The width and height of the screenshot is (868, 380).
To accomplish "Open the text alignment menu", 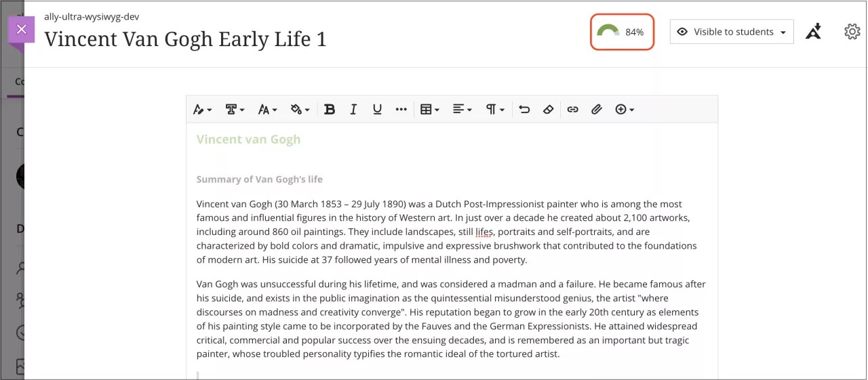I will 462,109.
